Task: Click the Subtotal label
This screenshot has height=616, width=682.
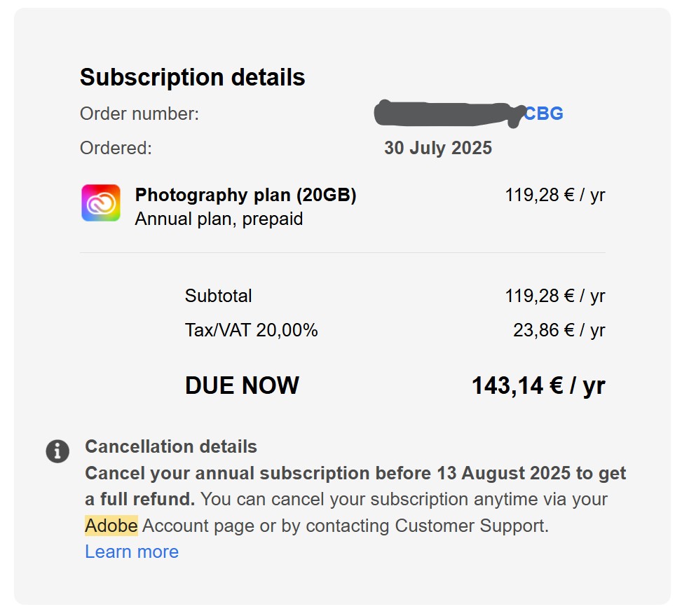Action: tap(218, 296)
